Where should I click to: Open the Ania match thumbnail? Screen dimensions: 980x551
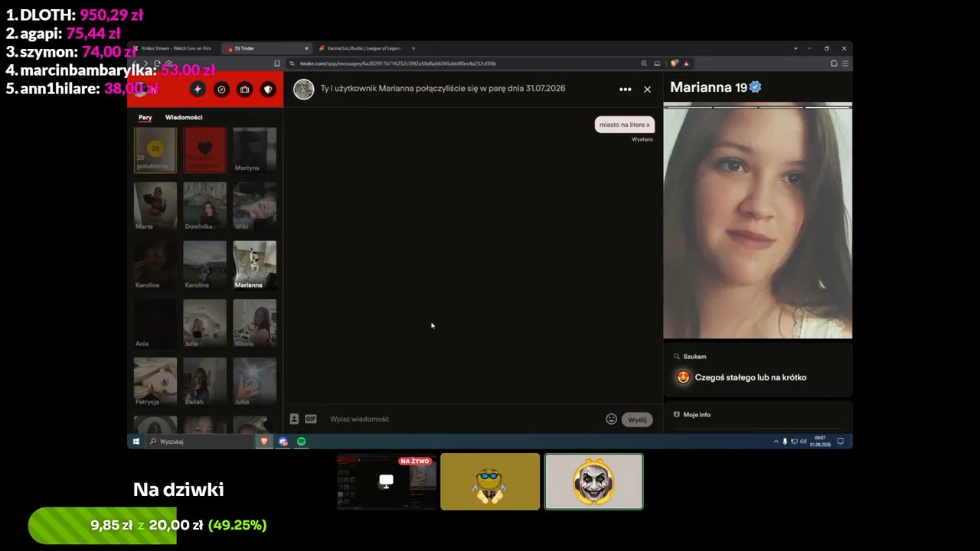[155, 324]
